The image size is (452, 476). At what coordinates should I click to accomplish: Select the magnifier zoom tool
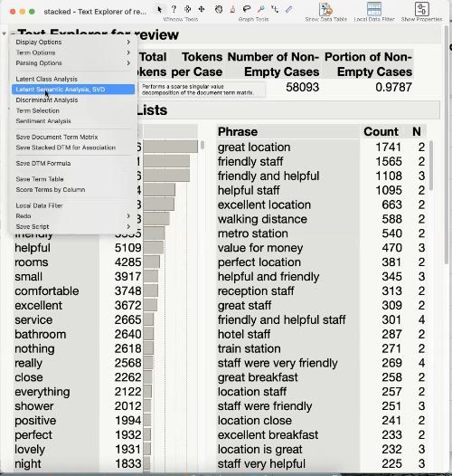pos(260,9)
